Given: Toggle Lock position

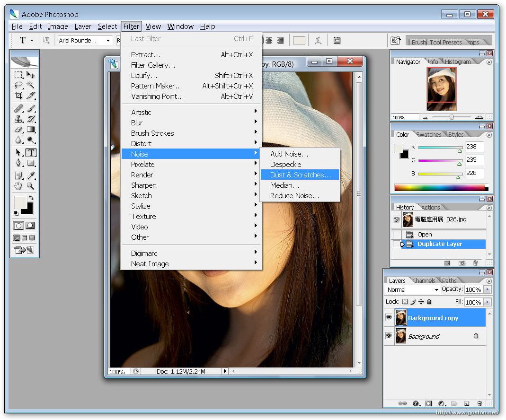Looking at the screenshot, I should click(421, 302).
